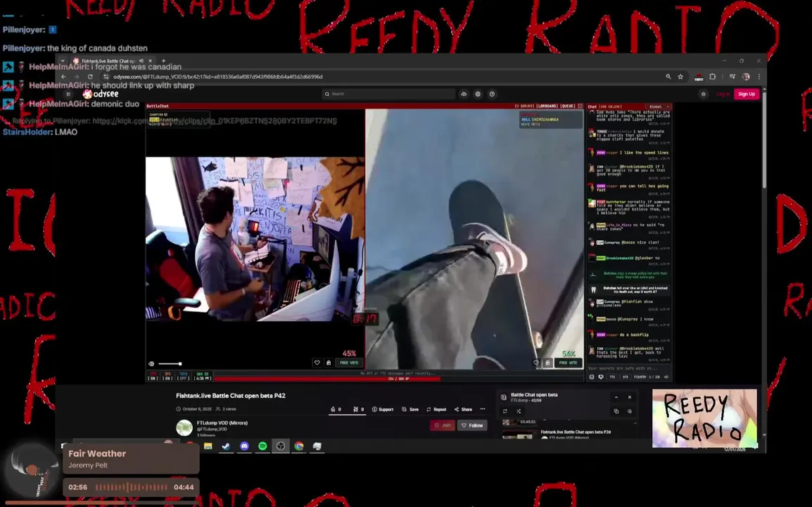Click the Chrome address bar URL
This screenshot has height=507, width=812.
[217, 77]
